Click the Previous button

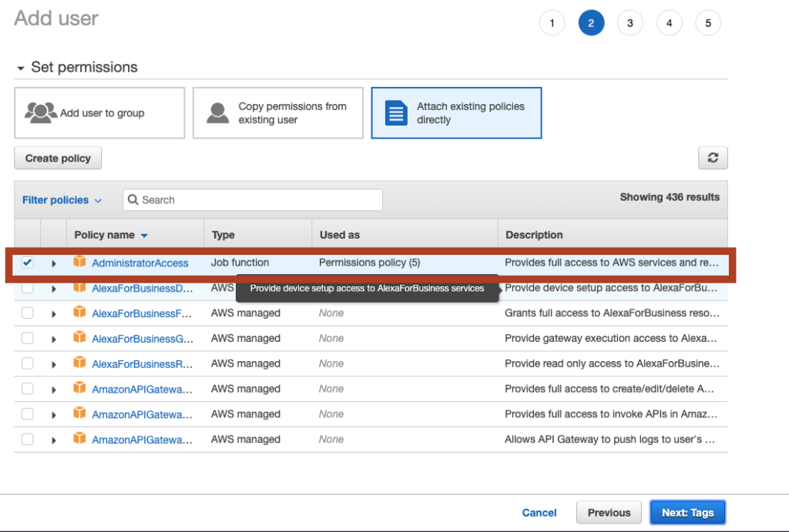point(609,513)
